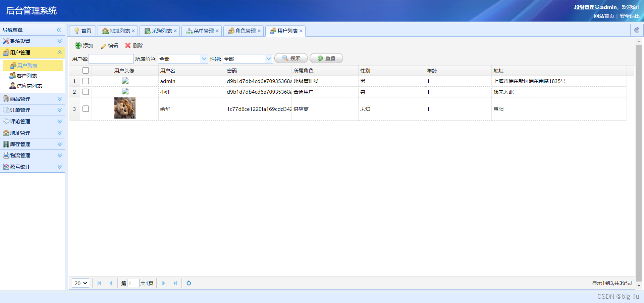
Task: Click the 搜索 search button
Action: pyautogui.click(x=291, y=58)
